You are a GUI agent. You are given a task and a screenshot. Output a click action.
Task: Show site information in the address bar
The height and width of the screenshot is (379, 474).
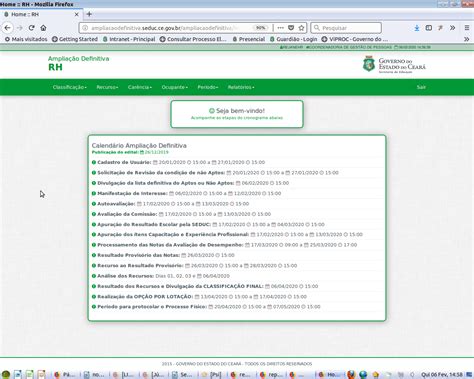[x=85, y=28]
